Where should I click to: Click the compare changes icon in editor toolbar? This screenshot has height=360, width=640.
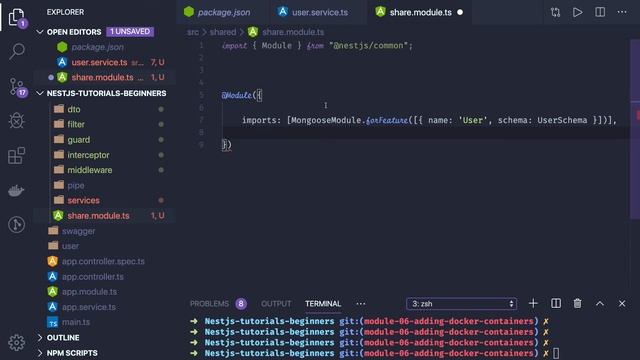556,12
